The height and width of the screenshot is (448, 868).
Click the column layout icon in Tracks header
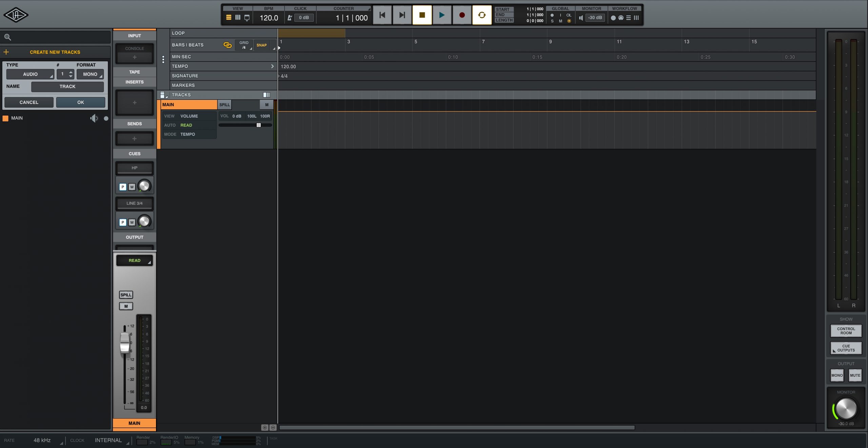tap(267, 95)
